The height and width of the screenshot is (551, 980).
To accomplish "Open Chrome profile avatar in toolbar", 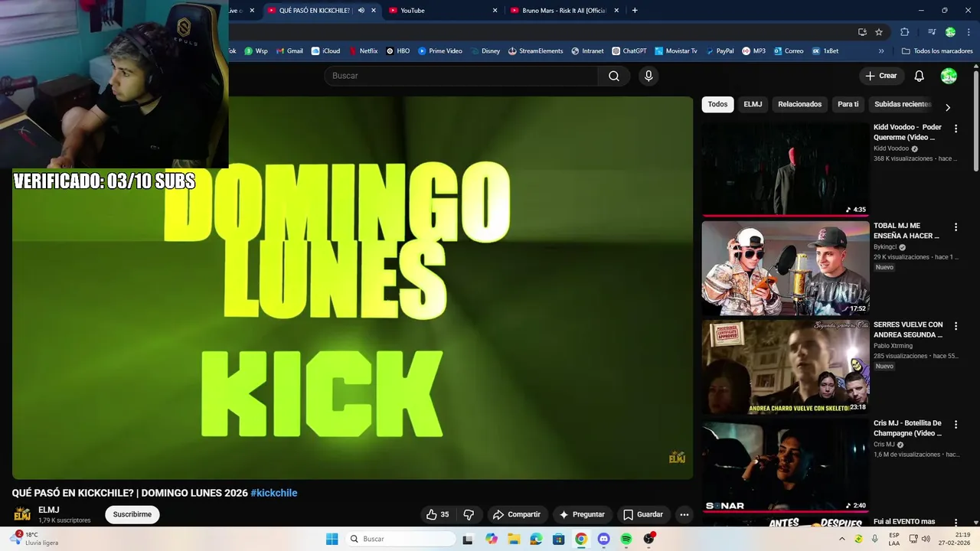I will [950, 32].
